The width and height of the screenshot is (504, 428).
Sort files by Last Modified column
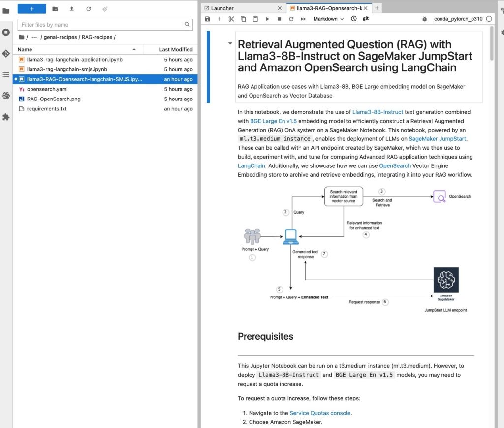click(170, 49)
